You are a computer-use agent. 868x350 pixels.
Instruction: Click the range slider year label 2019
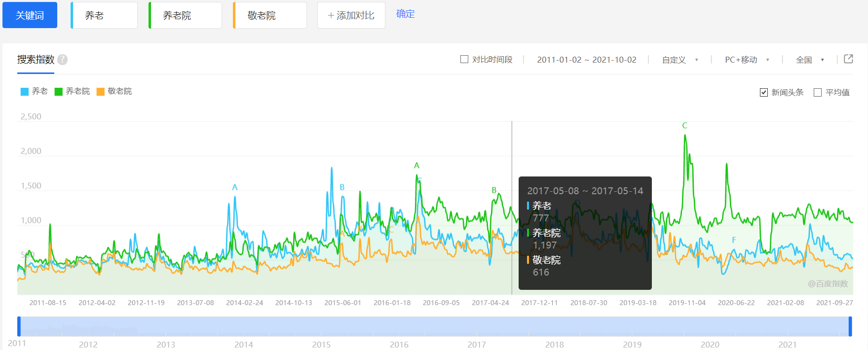click(632, 345)
